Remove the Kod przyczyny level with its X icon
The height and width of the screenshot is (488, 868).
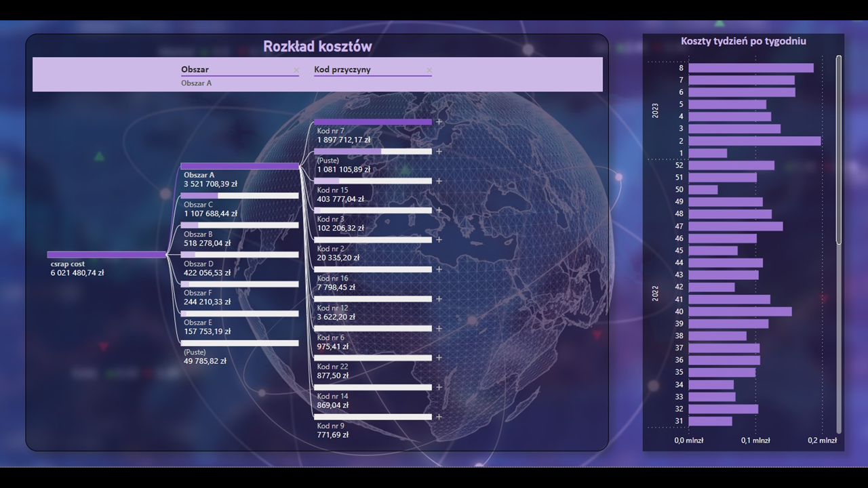(x=429, y=70)
